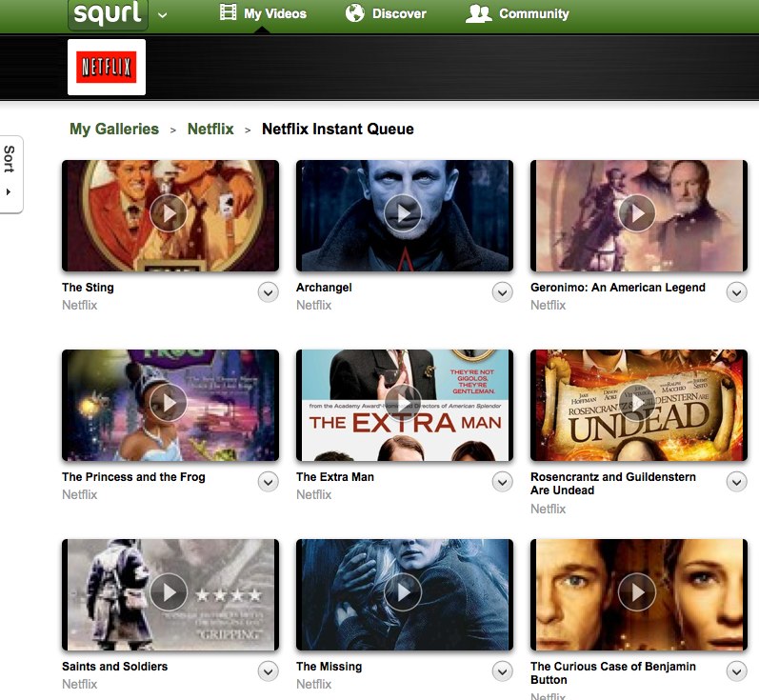Viewport: 759px width, 700px height.
Task: Open options dropdown for Rosencrantz and Guildenstern
Action: click(x=737, y=482)
